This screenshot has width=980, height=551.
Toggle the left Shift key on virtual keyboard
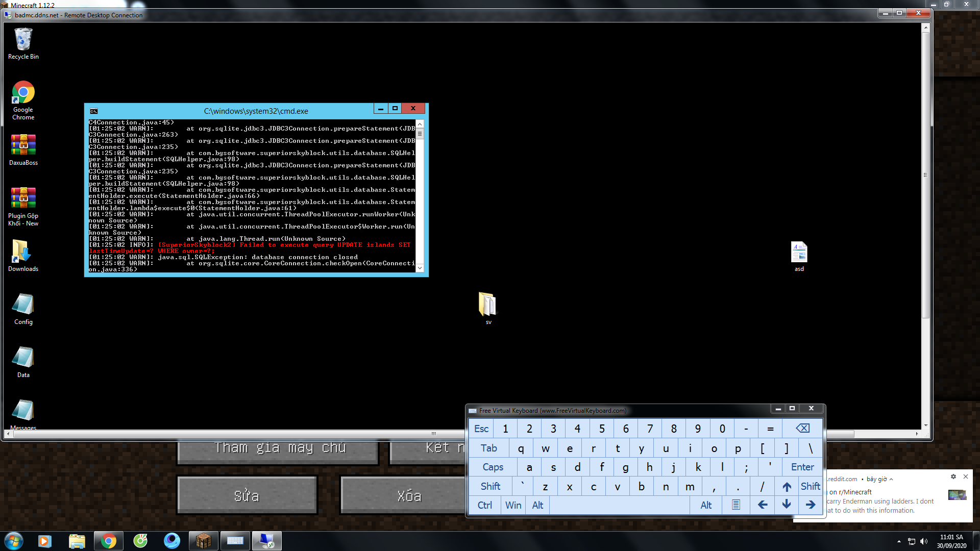point(490,486)
